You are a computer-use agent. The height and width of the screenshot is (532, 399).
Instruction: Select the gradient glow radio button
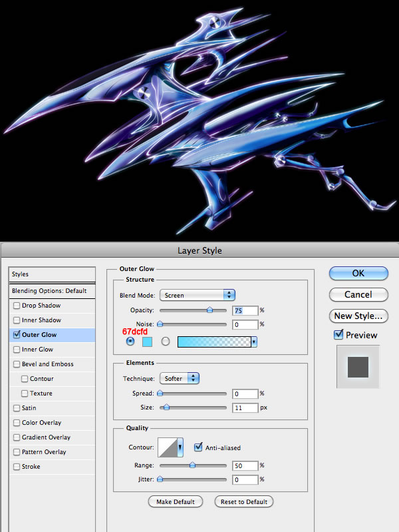[166, 341]
